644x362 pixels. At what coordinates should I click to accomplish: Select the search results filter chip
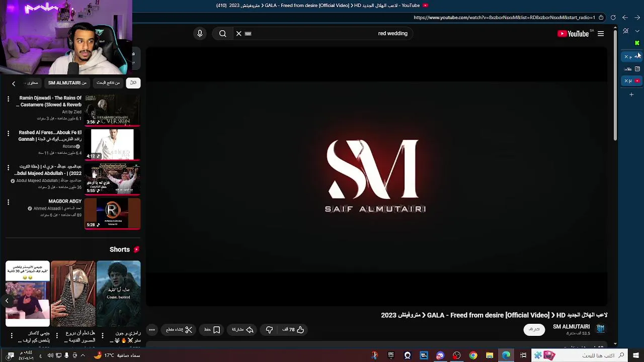pos(108,83)
